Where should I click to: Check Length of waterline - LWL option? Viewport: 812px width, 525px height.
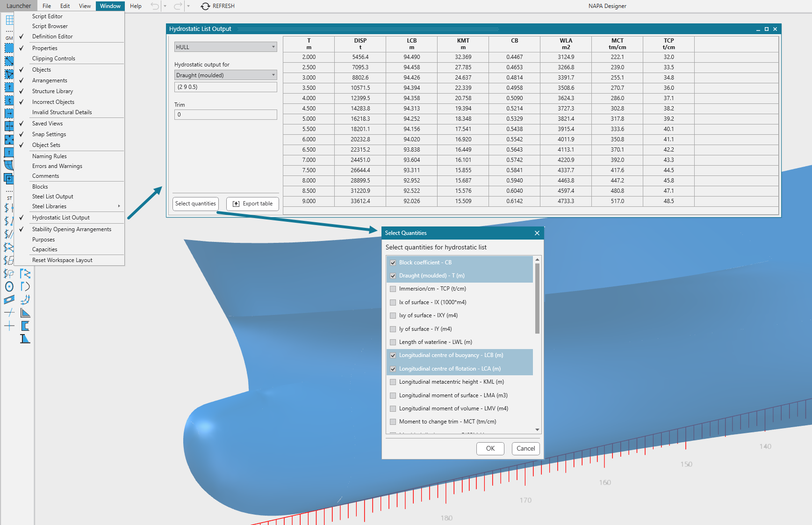click(393, 342)
